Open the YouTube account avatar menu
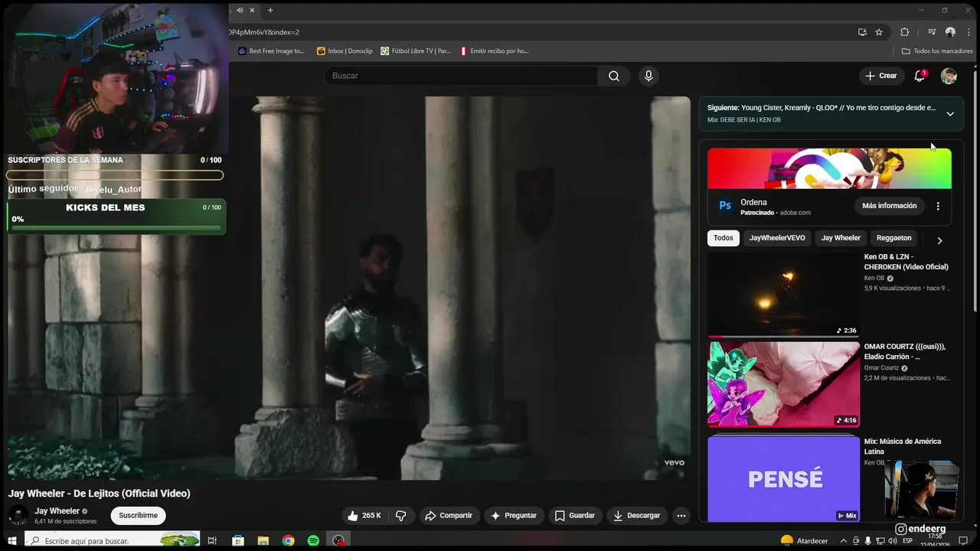The width and height of the screenshot is (980, 551). click(x=949, y=76)
